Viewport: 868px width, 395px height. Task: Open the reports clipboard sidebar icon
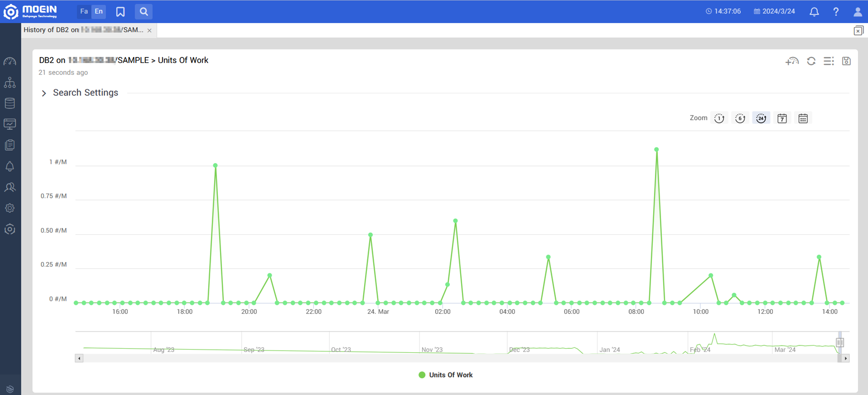point(10,145)
